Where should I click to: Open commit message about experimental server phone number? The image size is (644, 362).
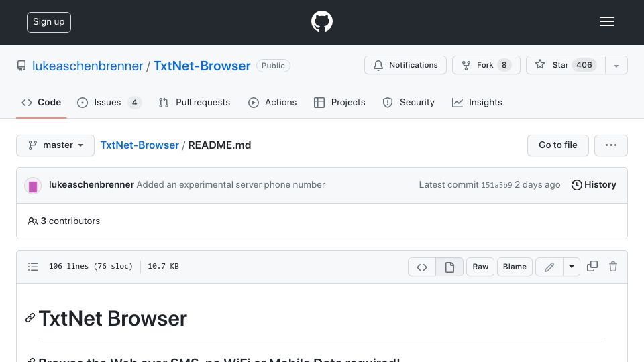pos(231,185)
